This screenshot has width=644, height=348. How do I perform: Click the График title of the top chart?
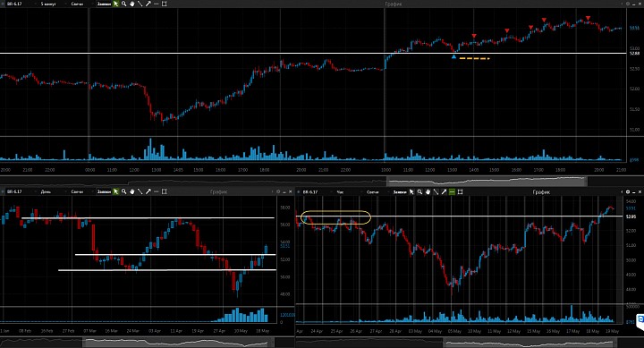tap(393, 4)
